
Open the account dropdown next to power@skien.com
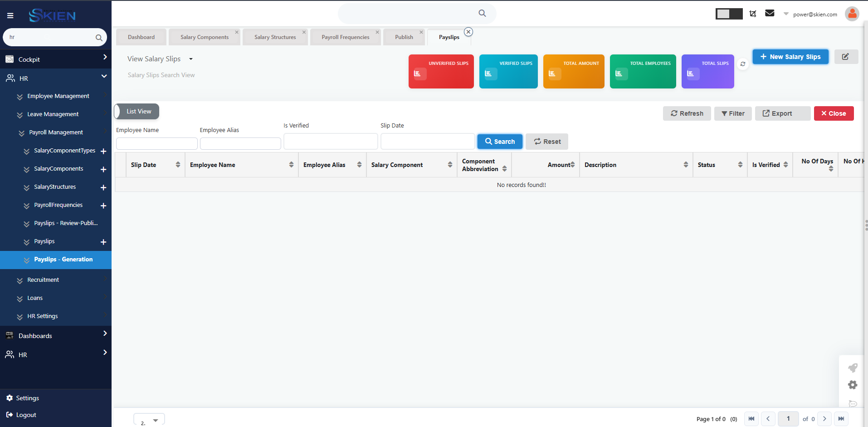[786, 14]
